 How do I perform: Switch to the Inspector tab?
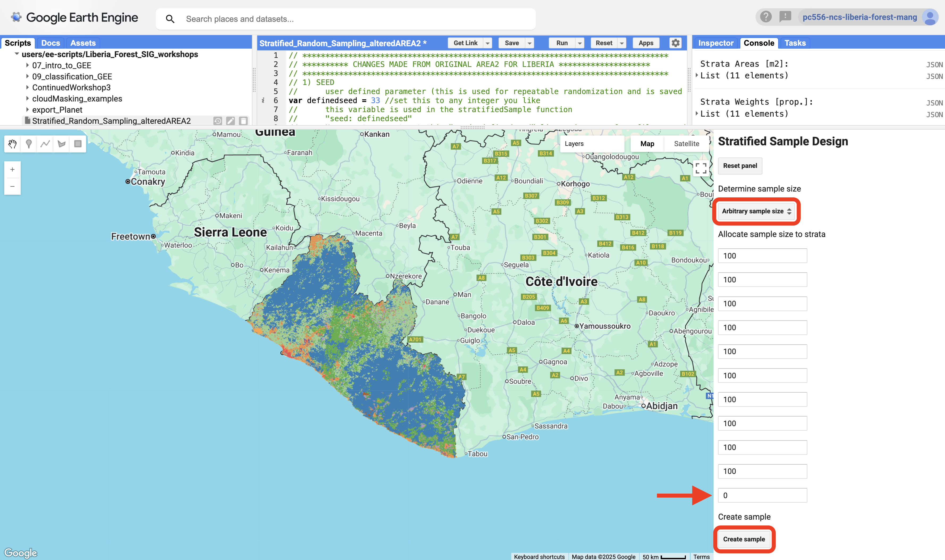point(716,43)
